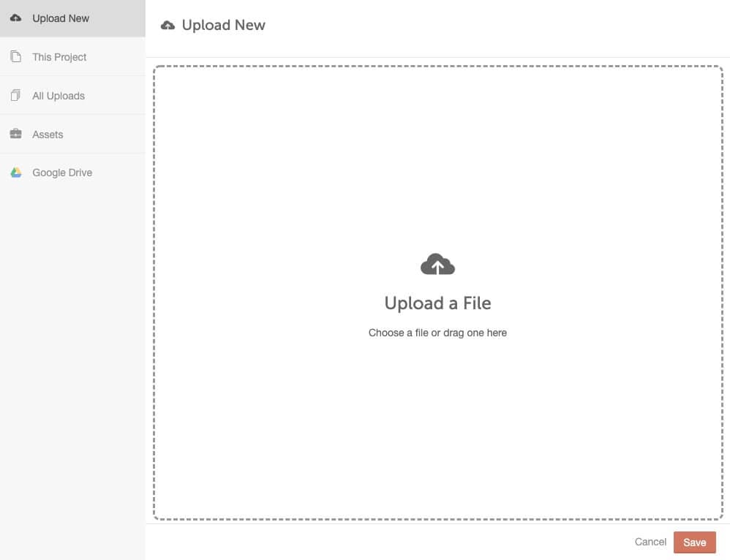730x560 pixels.
Task: Choose Google Drive as source
Action: 72,173
